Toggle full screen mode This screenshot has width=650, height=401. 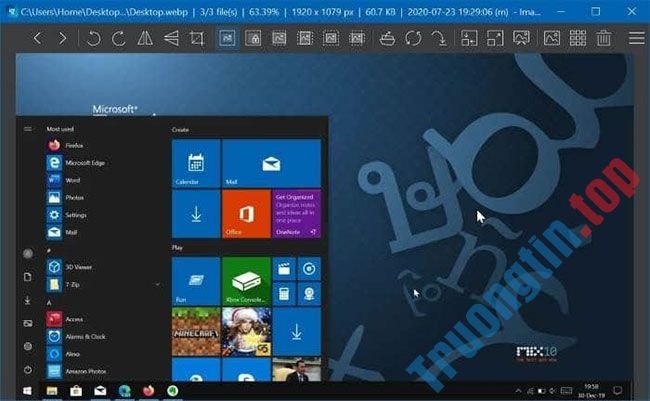(x=495, y=39)
